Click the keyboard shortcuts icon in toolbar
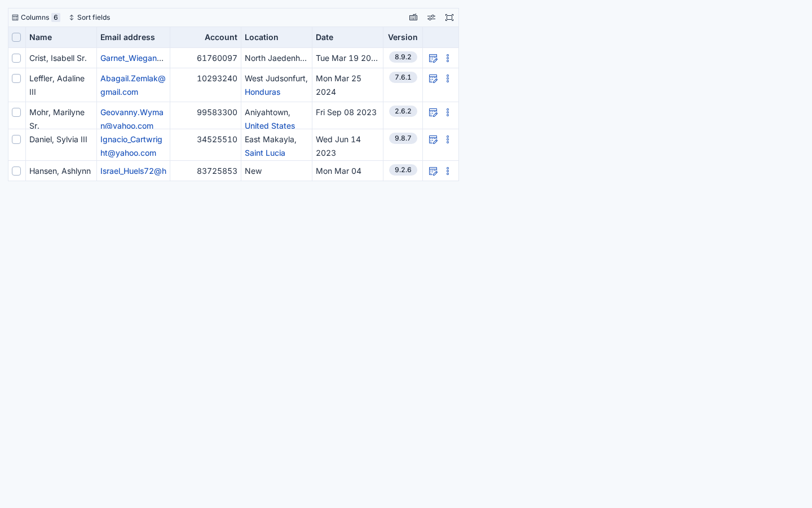 coord(413,17)
